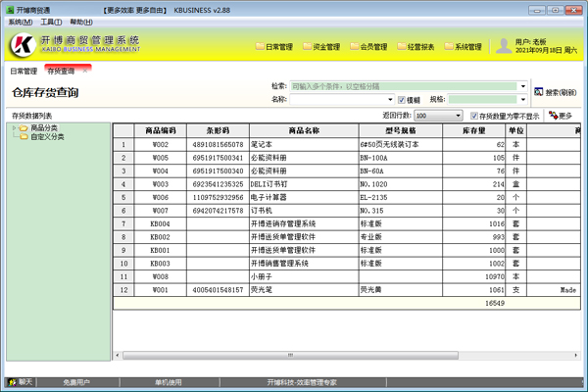588x392 pixels.
Task: Select the 开博销售管理系统 row
Action: click(x=347, y=264)
